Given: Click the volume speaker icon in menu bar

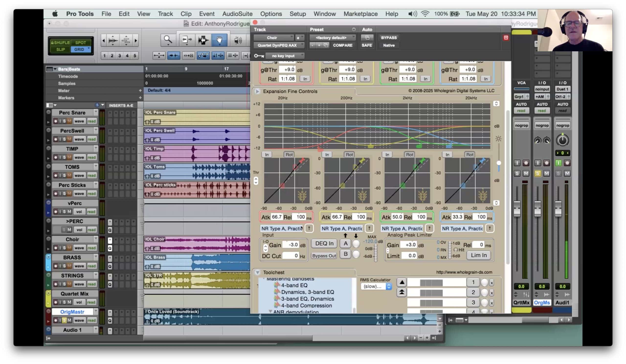Looking at the screenshot, I should pyautogui.click(x=412, y=14).
